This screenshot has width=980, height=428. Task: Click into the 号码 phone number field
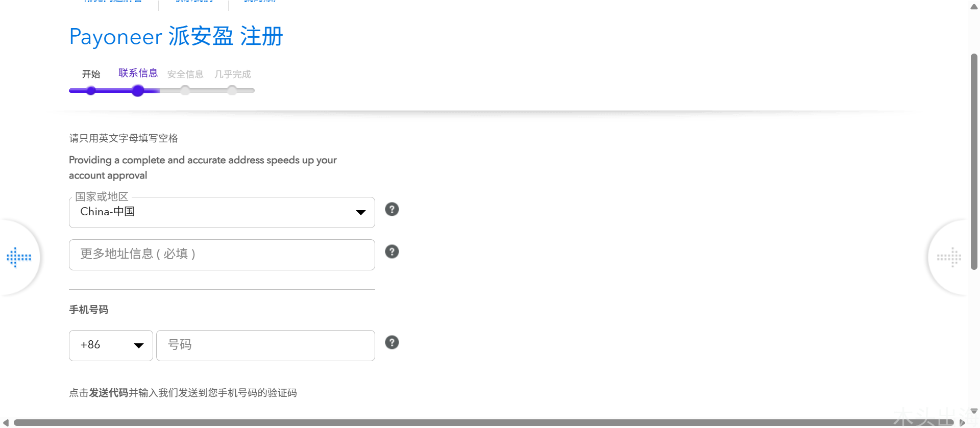point(265,345)
